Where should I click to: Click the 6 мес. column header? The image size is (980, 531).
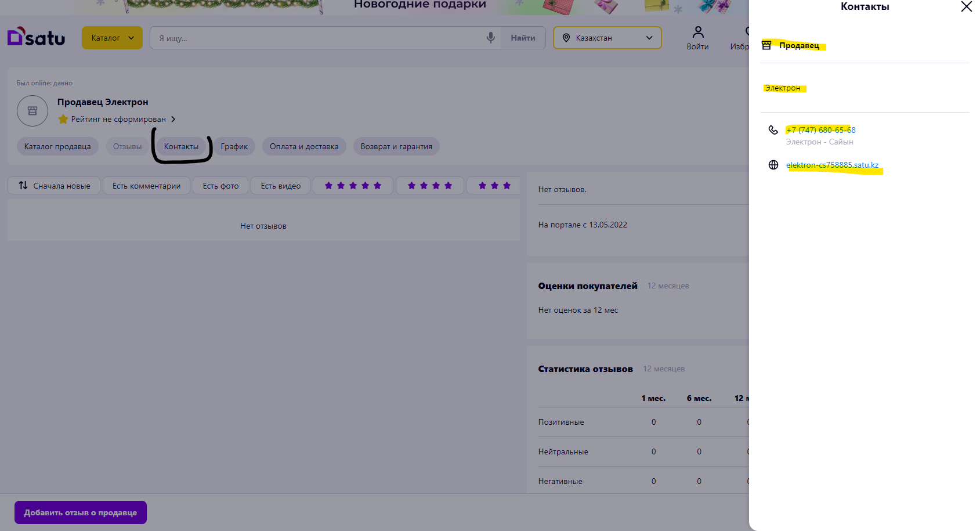699,398
